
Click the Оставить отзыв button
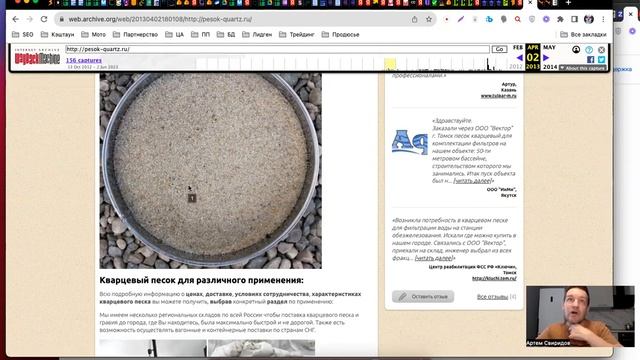point(423,296)
